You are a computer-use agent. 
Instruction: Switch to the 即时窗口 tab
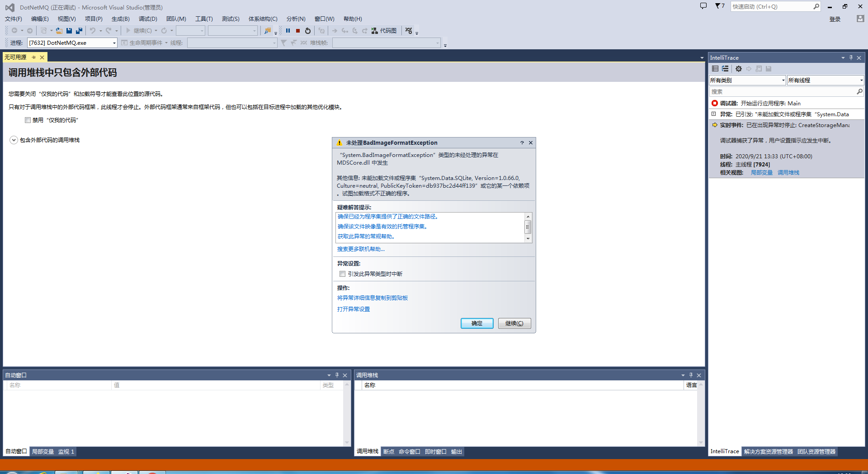tap(436, 451)
